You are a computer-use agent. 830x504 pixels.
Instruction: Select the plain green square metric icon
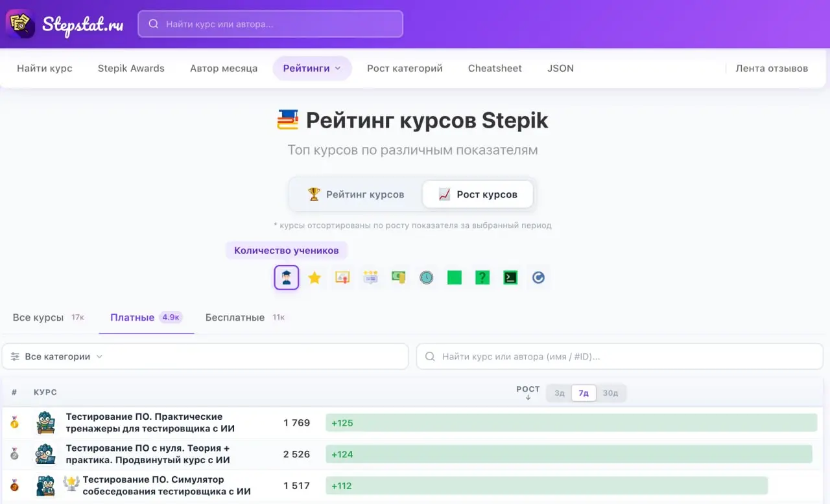tap(454, 277)
